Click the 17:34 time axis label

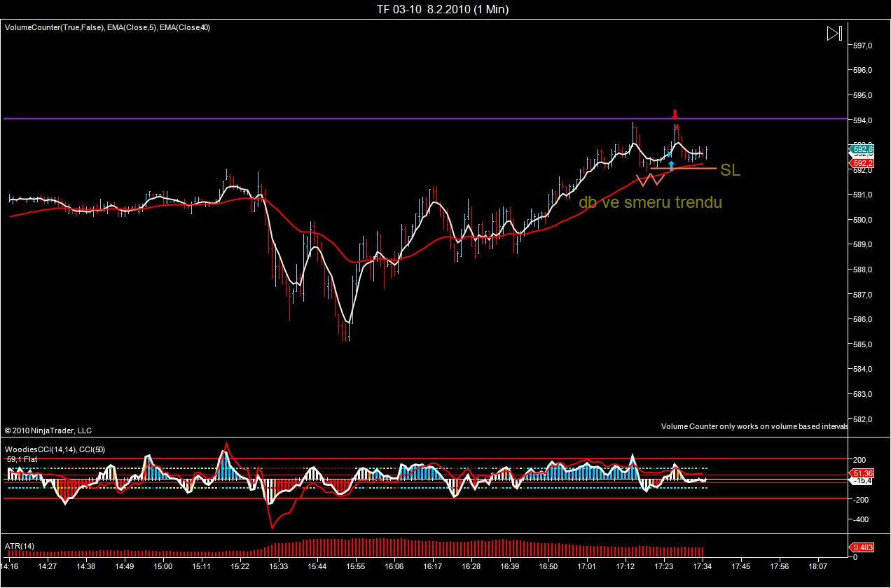[702, 566]
